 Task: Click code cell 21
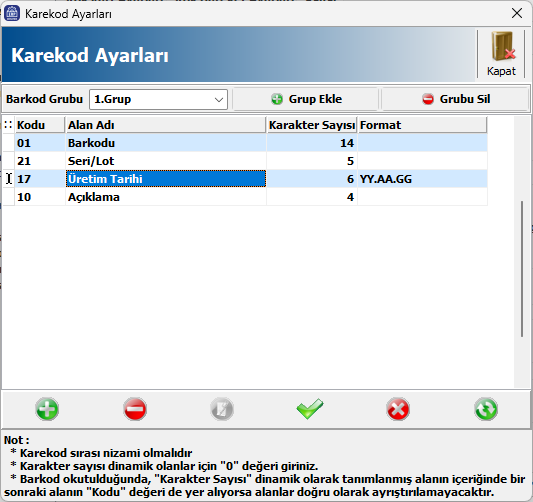tap(40, 161)
